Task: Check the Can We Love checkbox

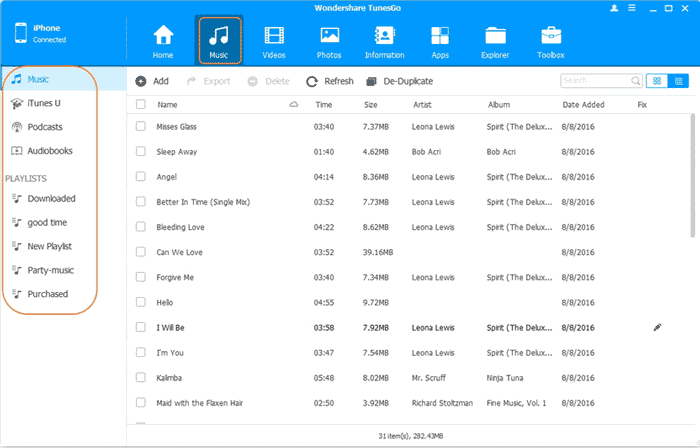Action: coord(141,252)
